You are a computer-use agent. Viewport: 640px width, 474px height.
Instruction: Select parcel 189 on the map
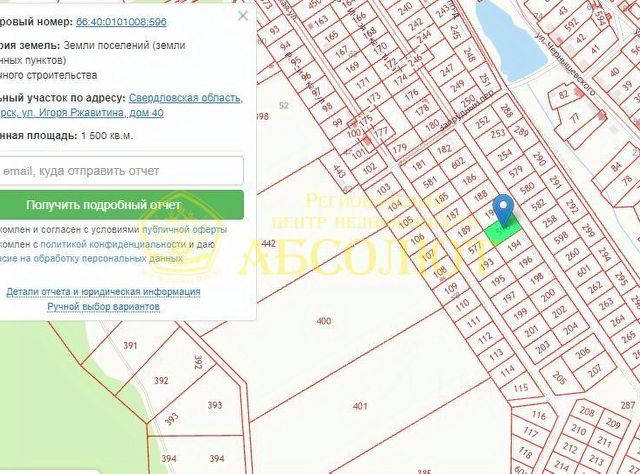click(464, 231)
